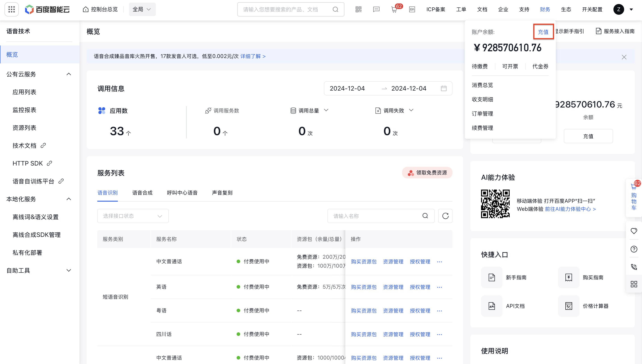Open 订单管理 in finance menu
The image size is (642, 364).
click(x=482, y=114)
